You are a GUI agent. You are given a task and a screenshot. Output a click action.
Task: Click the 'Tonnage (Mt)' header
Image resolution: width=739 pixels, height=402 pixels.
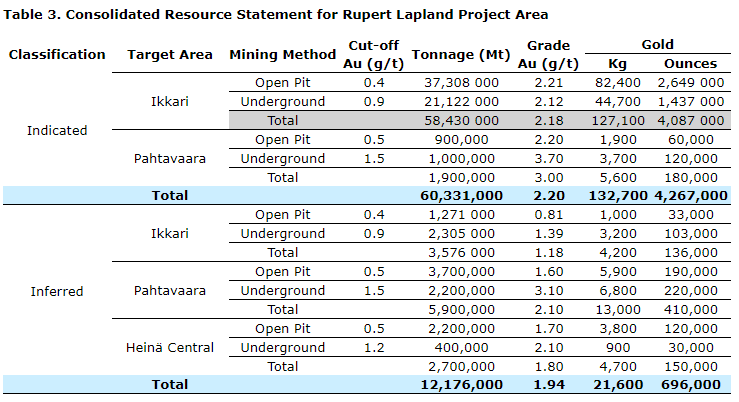[x=461, y=55]
